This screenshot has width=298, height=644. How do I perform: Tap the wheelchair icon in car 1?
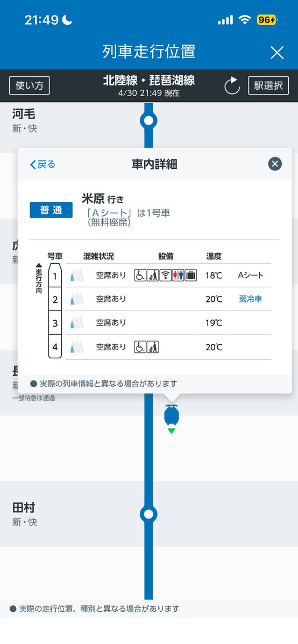point(140,275)
